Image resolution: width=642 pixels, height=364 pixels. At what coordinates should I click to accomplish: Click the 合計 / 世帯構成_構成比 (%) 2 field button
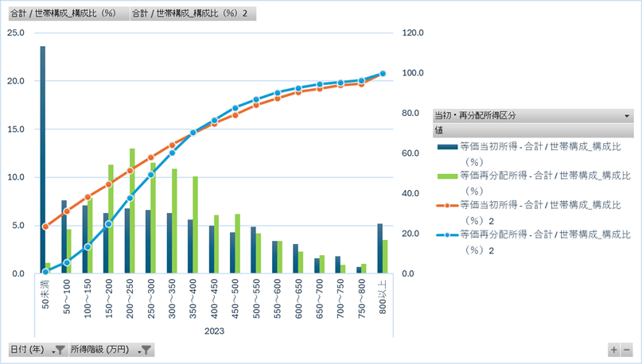192,14
